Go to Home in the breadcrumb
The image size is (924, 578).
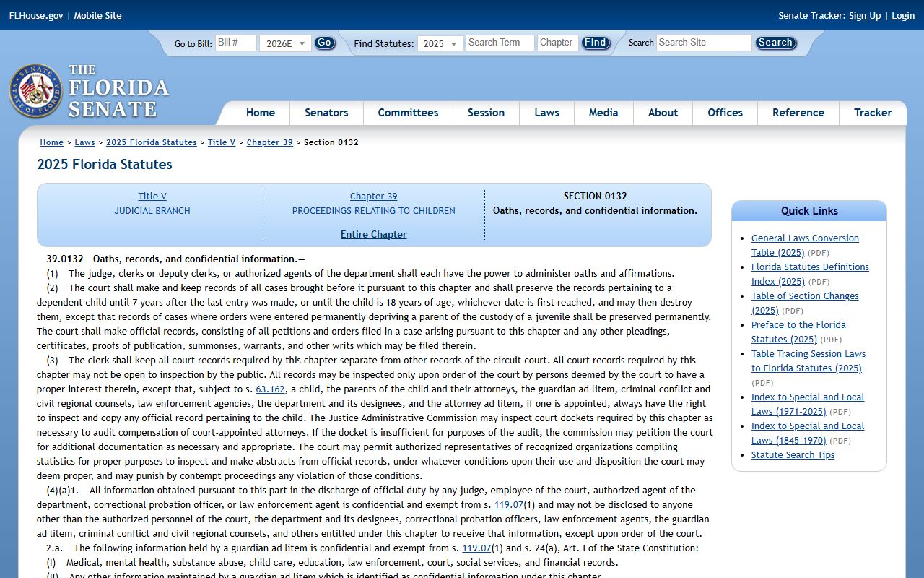pyautogui.click(x=52, y=142)
